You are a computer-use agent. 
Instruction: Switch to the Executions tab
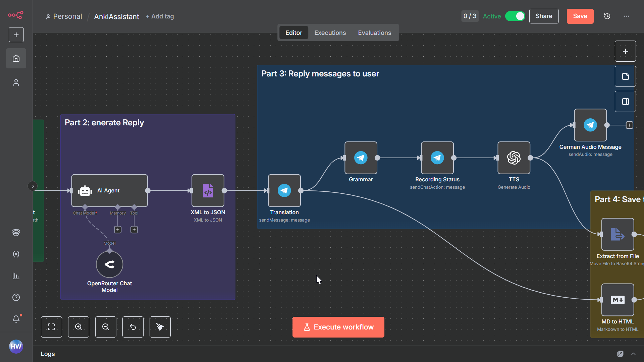(x=330, y=33)
